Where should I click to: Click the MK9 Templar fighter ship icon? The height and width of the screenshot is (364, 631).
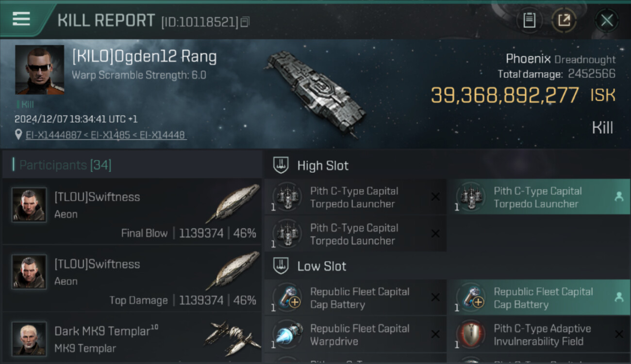coord(232,338)
